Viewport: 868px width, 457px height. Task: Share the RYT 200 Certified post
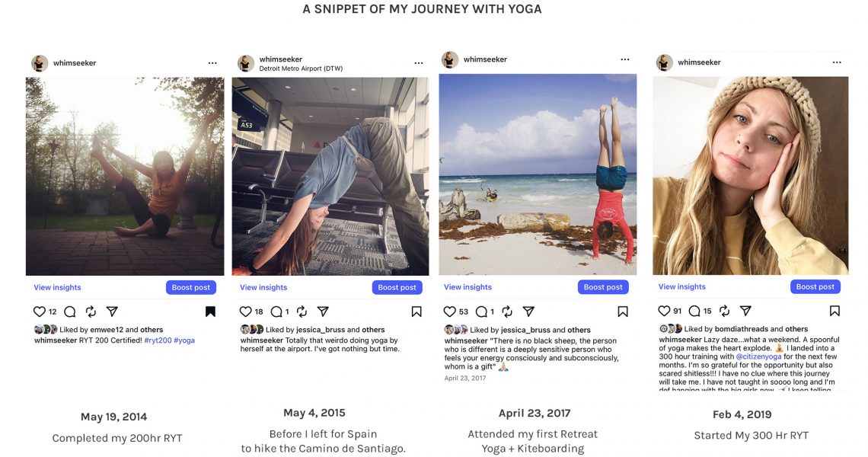pos(112,312)
